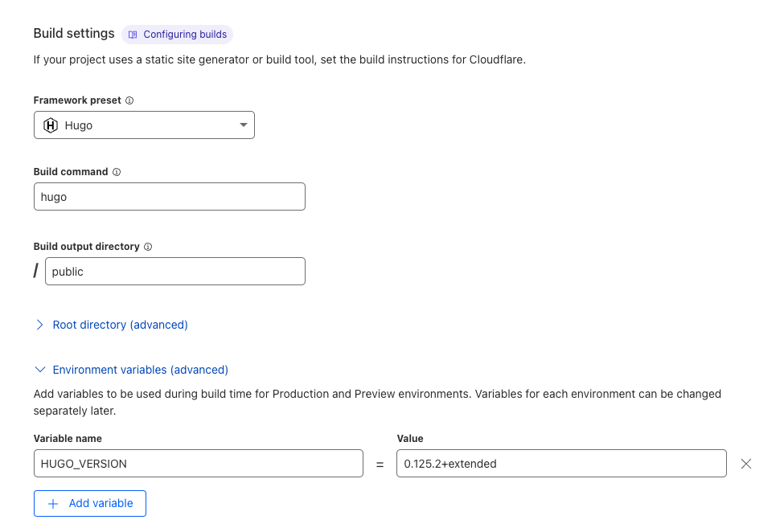Viewport: 784px width, 532px height.
Task: Expand the Root directory chevron arrow
Action: (39, 325)
